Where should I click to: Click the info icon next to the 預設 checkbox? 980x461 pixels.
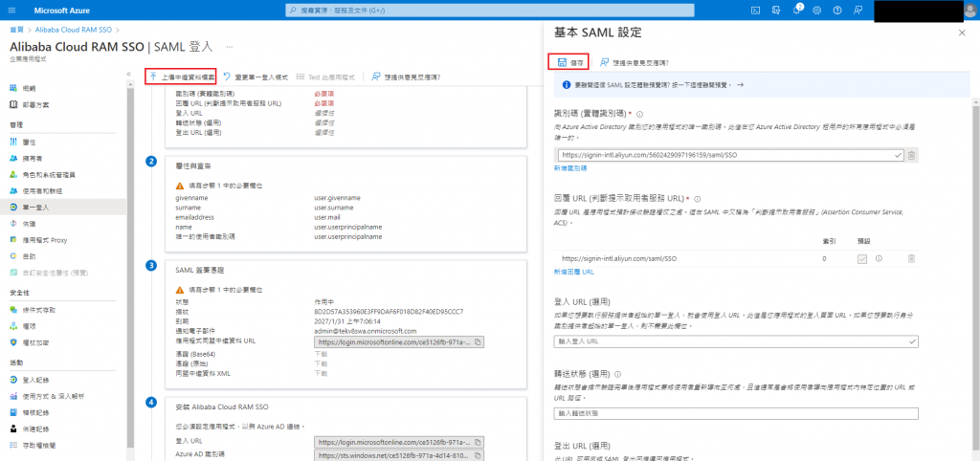(879, 258)
